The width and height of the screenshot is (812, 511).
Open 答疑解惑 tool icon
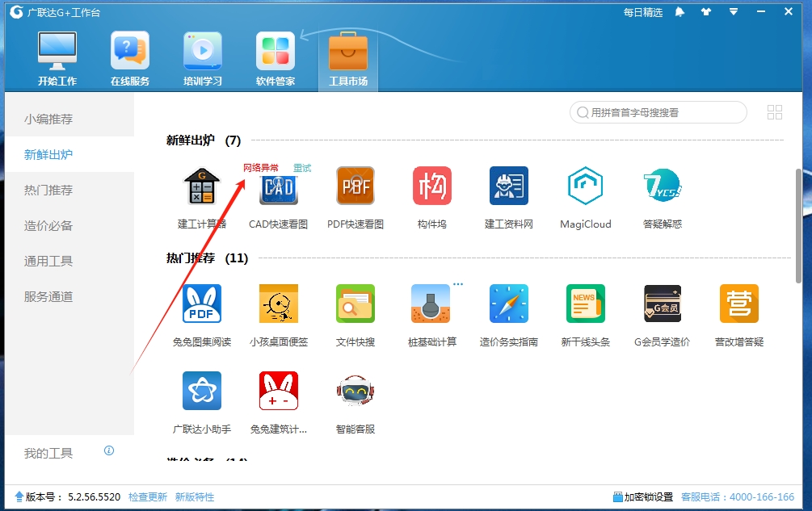tap(663, 186)
